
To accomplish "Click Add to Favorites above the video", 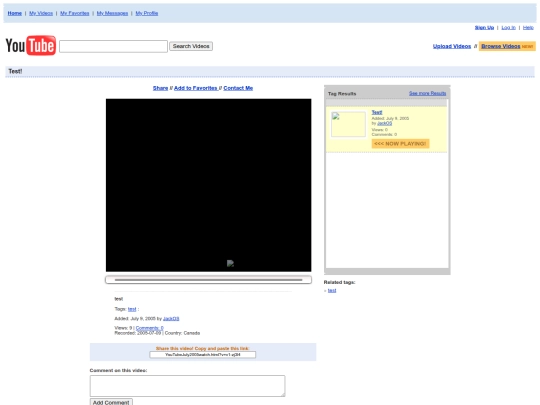I will point(196,88).
